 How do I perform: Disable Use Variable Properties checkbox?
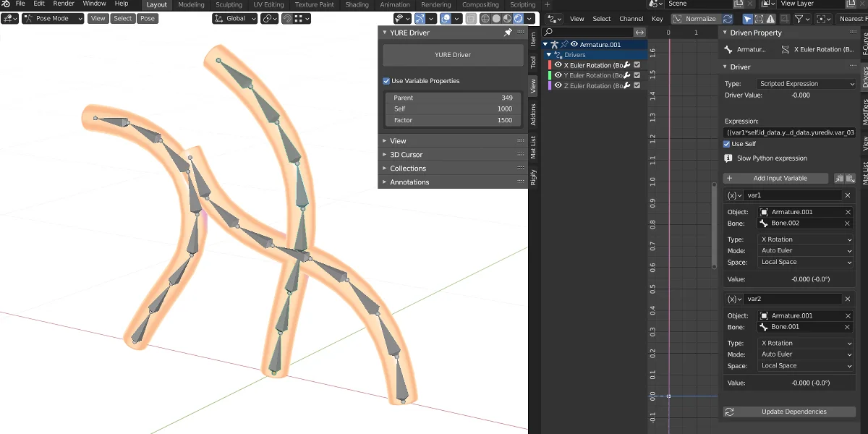coord(386,81)
